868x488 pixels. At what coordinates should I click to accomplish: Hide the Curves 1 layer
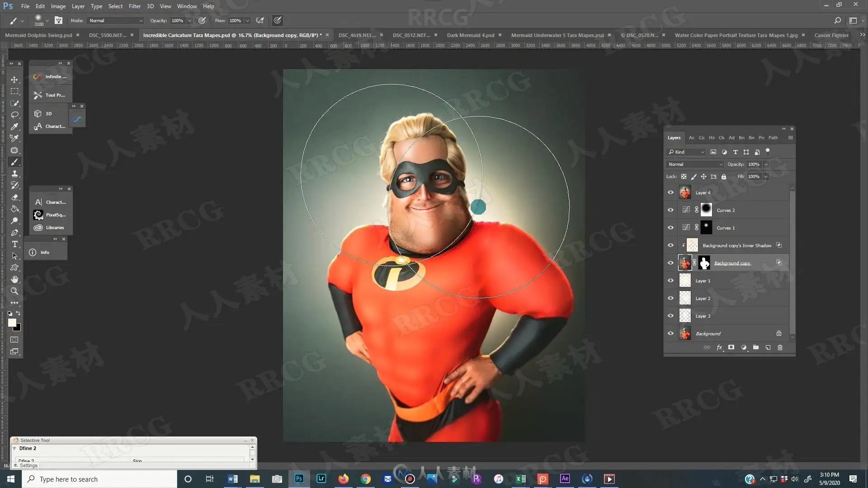(x=670, y=228)
